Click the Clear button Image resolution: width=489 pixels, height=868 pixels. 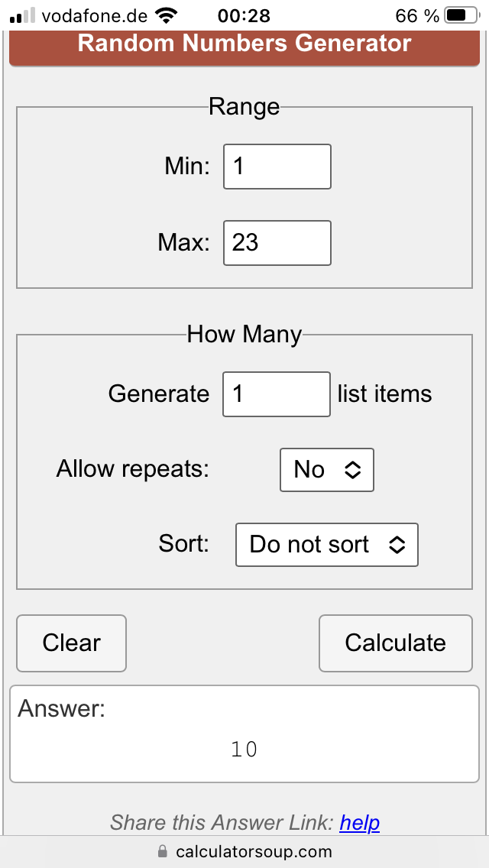[71, 643]
